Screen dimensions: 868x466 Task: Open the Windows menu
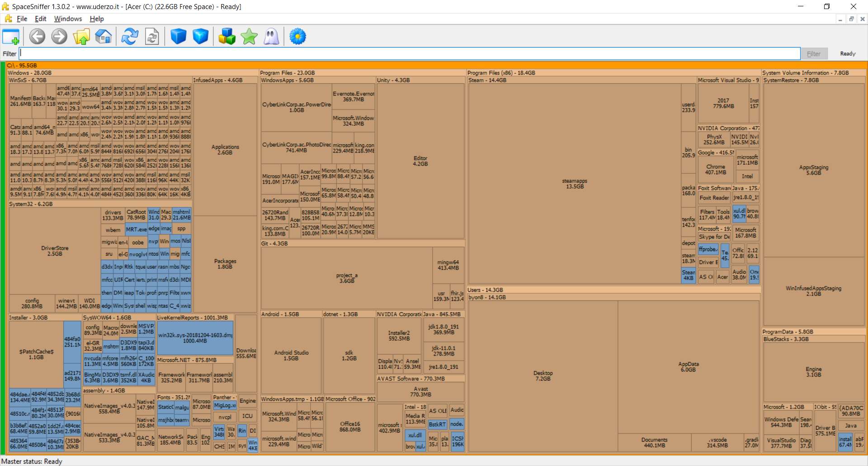[68, 19]
